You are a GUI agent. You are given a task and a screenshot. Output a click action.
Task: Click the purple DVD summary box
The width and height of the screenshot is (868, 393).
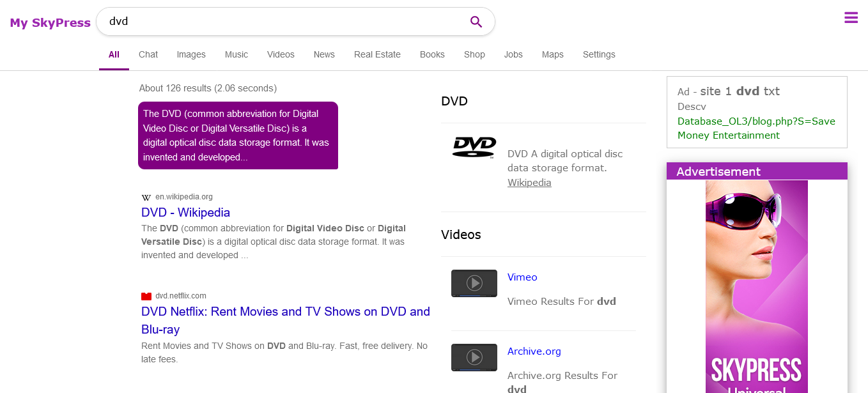(238, 135)
